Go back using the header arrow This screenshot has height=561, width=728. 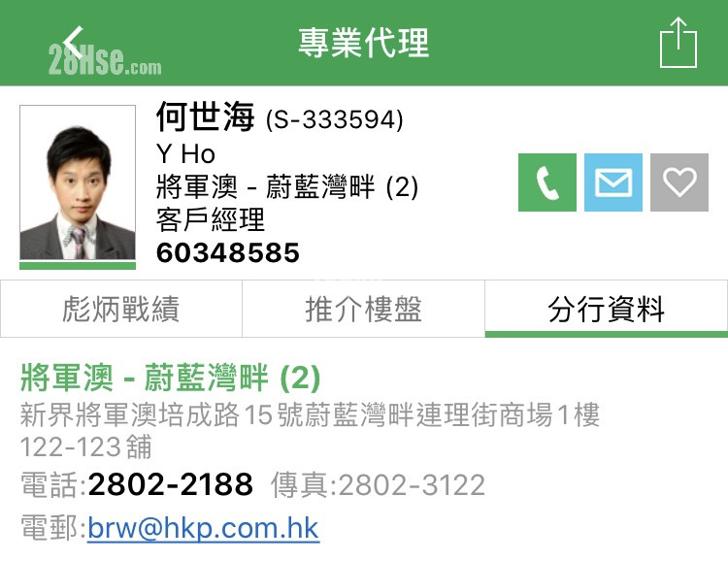tap(73, 43)
